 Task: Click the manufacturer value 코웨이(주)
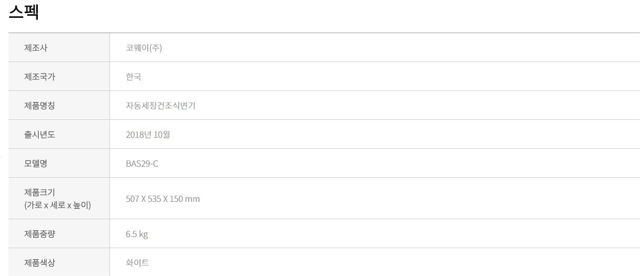click(144, 48)
